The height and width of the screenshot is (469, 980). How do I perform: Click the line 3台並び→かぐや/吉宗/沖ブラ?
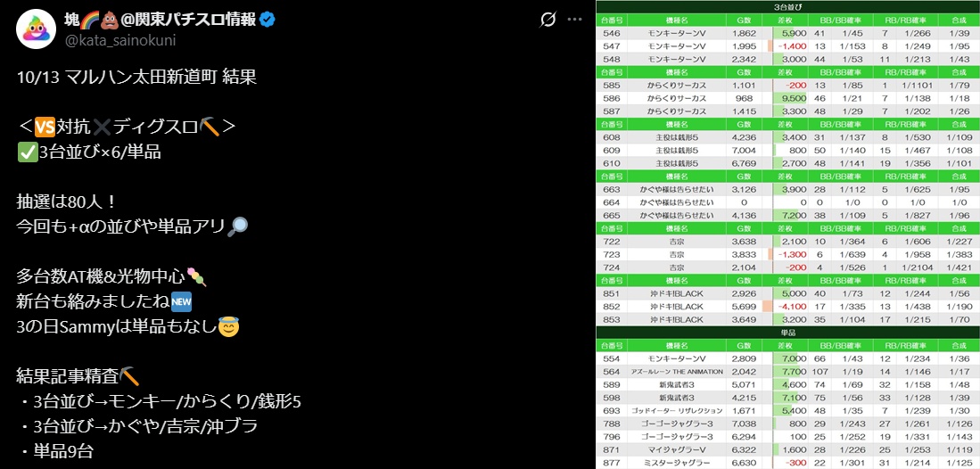pos(146,427)
